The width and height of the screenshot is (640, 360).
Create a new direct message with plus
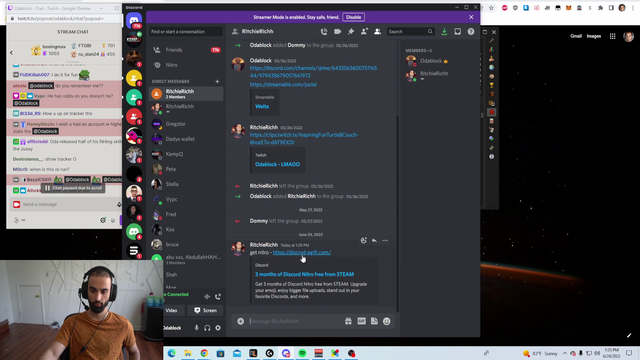tap(217, 81)
